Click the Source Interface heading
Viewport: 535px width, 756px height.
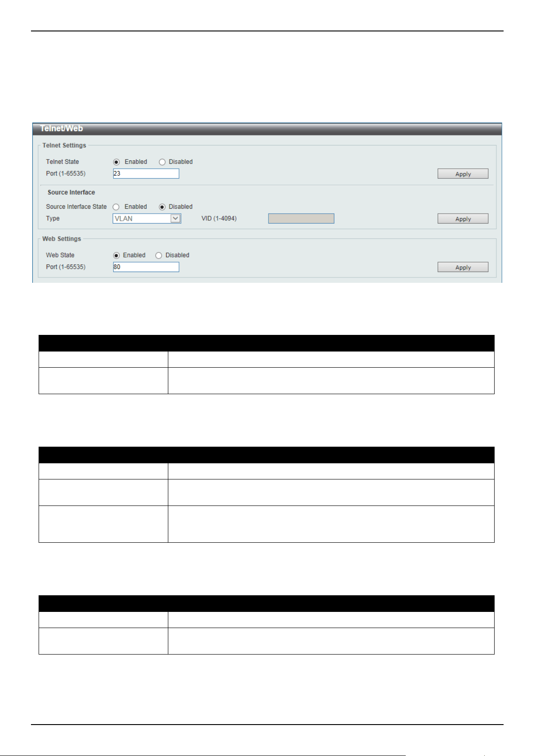pos(71,192)
